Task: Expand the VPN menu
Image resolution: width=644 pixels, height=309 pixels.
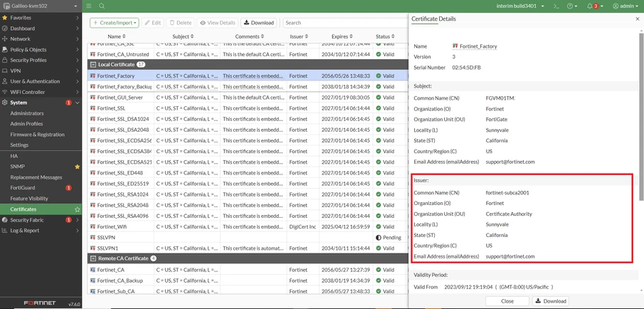Action: [41, 70]
